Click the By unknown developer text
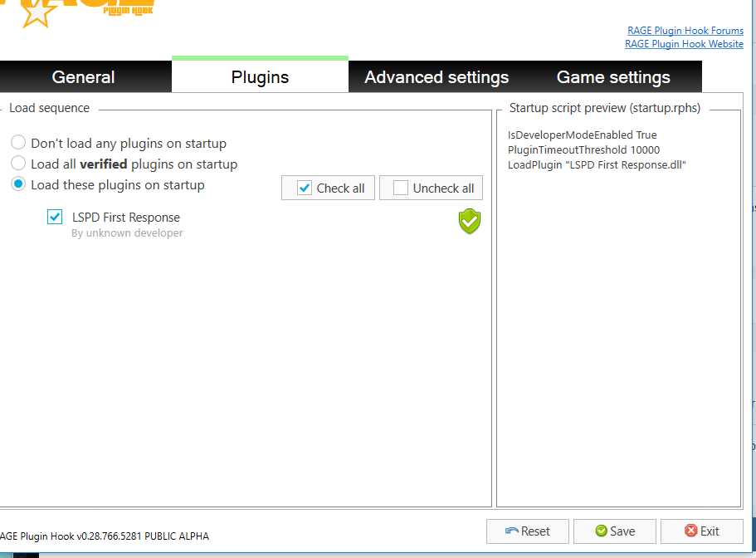The image size is (756, 558). 127,233
